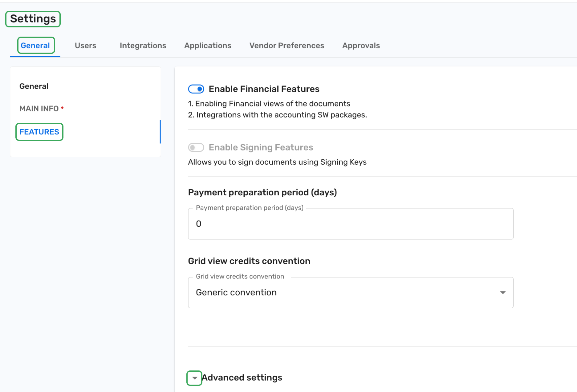Image resolution: width=577 pixels, height=392 pixels.
Task: Select FEATURES in the sidebar
Action: [39, 132]
